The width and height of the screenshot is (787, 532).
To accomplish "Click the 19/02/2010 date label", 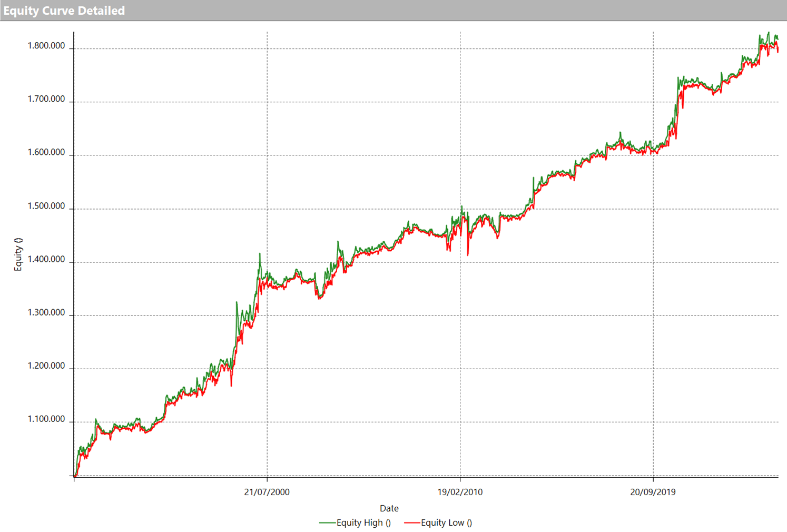I will pyautogui.click(x=460, y=492).
